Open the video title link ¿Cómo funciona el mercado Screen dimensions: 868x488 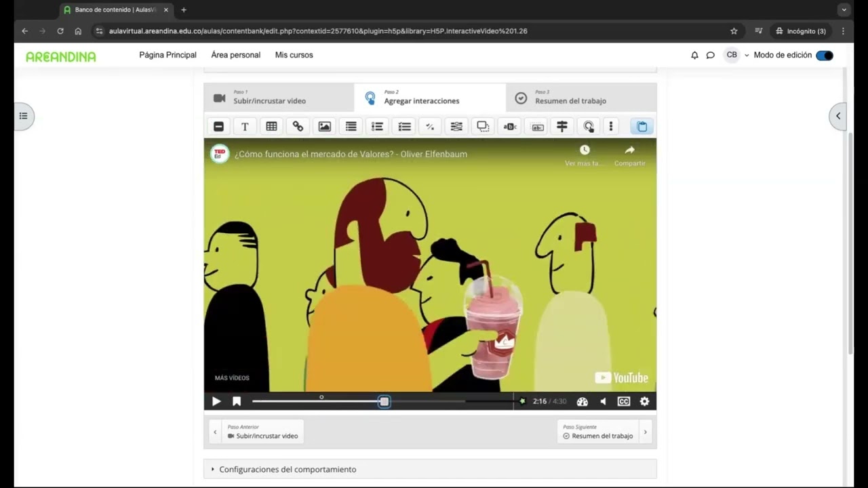pyautogui.click(x=351, y=154)
